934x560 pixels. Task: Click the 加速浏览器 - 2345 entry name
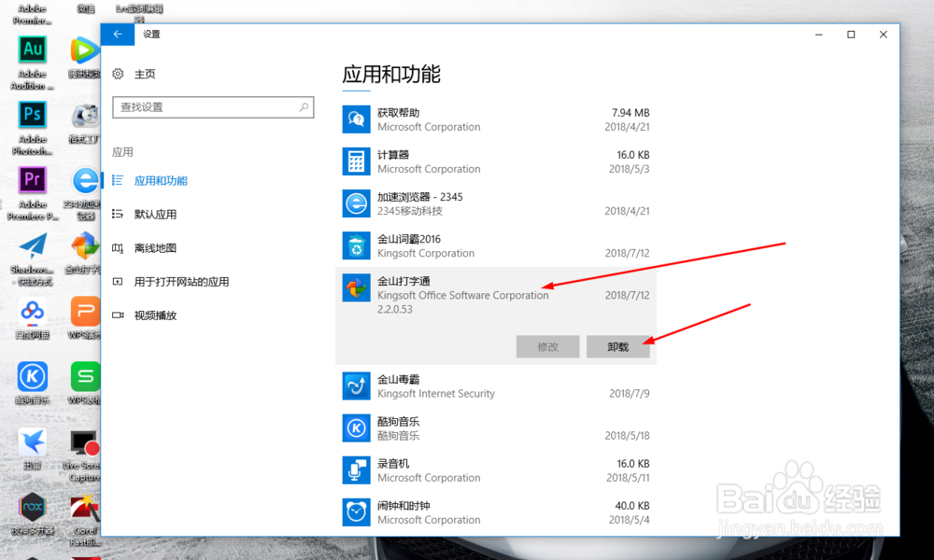(x=420, y=197)
